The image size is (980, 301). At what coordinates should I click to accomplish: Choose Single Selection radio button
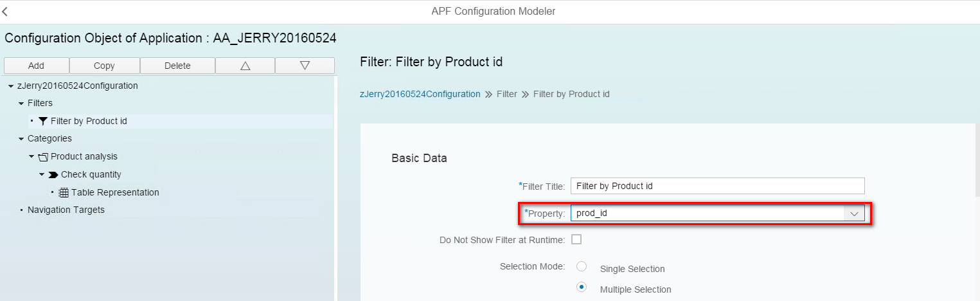(x=582, y=266)
